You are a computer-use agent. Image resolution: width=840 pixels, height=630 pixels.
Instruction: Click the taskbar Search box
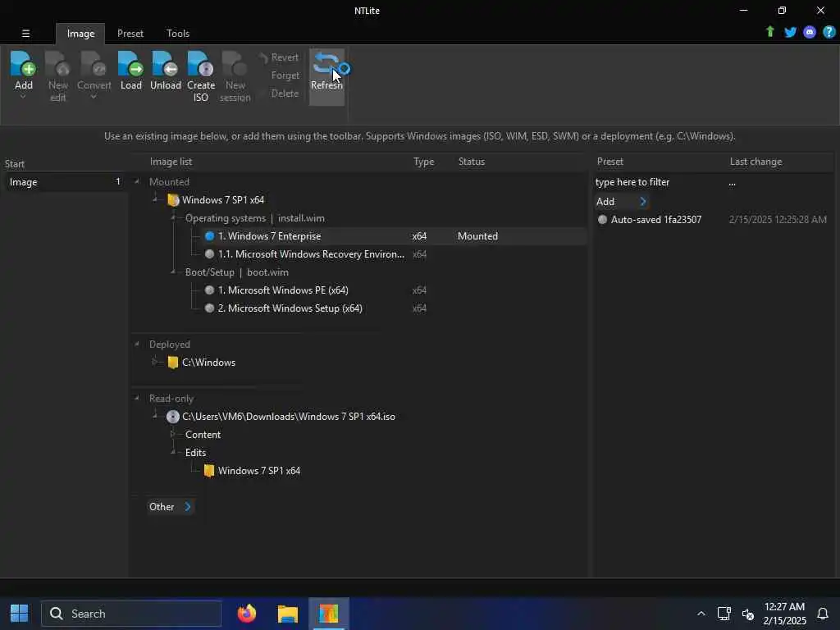pos(131,614)
